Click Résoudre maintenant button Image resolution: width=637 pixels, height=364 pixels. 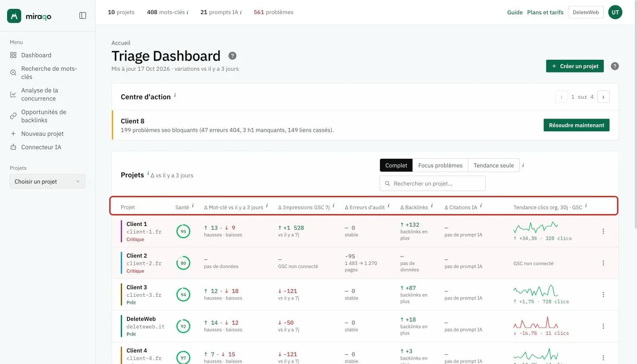coord(576,125)
